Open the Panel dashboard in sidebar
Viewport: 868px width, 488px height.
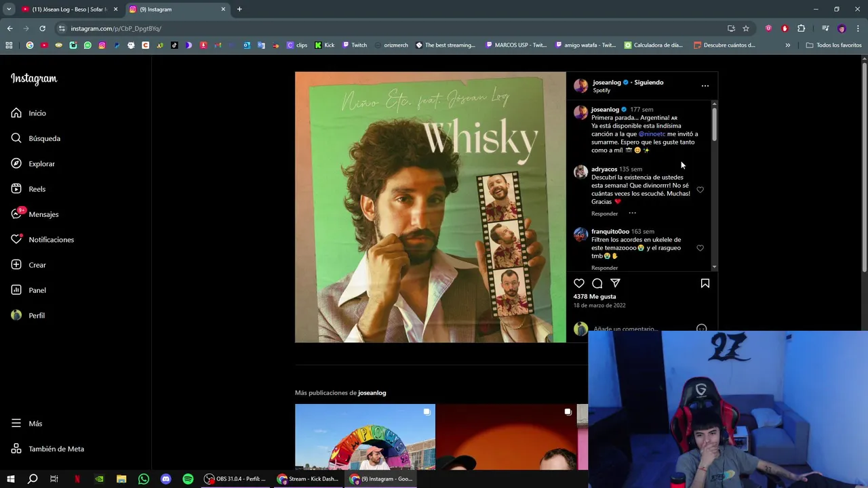click(29, 290)
